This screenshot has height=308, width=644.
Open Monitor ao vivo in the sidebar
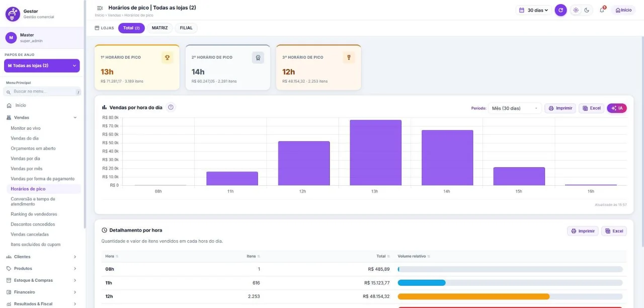26,128
